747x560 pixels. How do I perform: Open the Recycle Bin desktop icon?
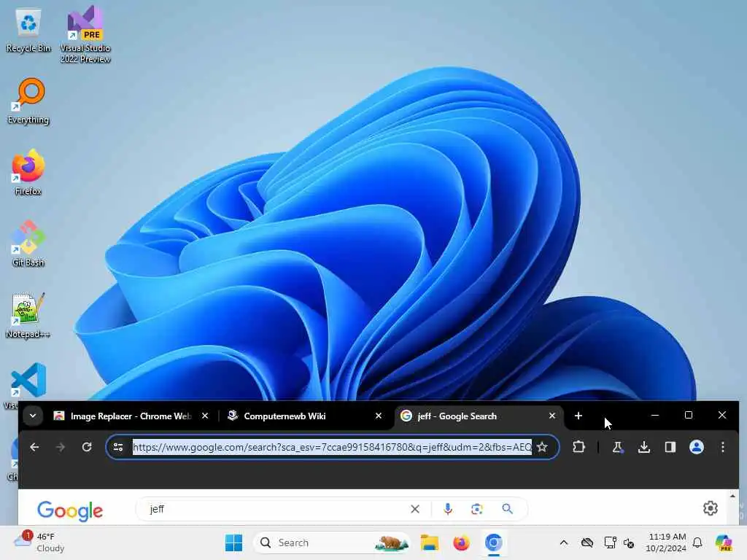(28, 31)
